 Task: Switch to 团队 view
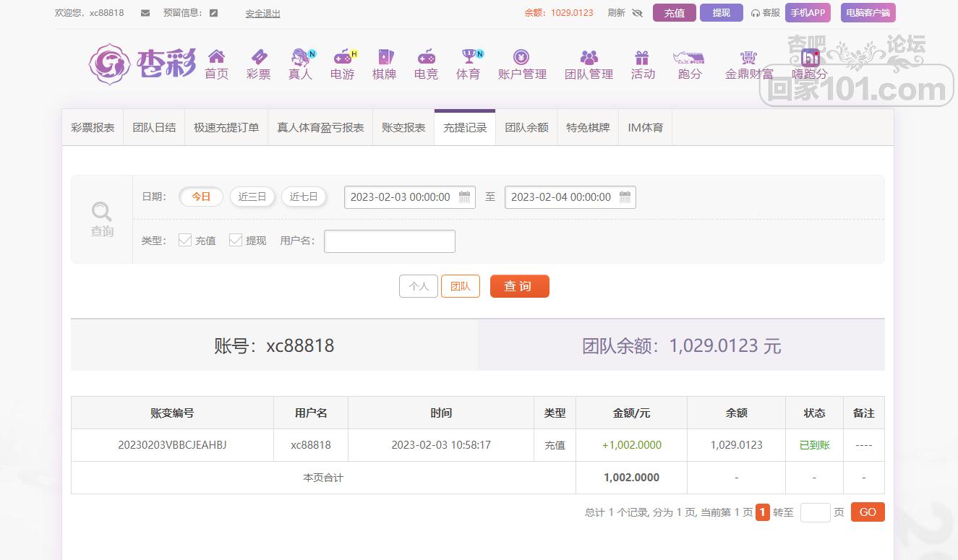click(461, 286)
